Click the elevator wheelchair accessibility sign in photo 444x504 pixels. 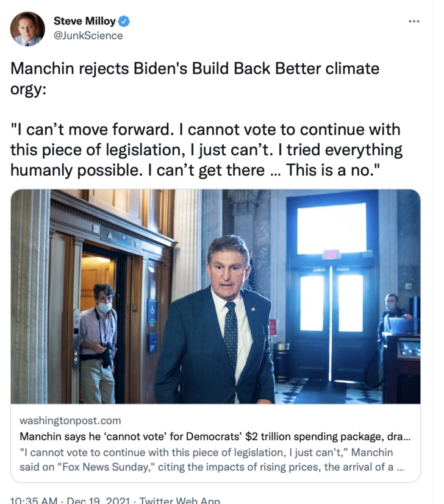[x=152, y=311]
